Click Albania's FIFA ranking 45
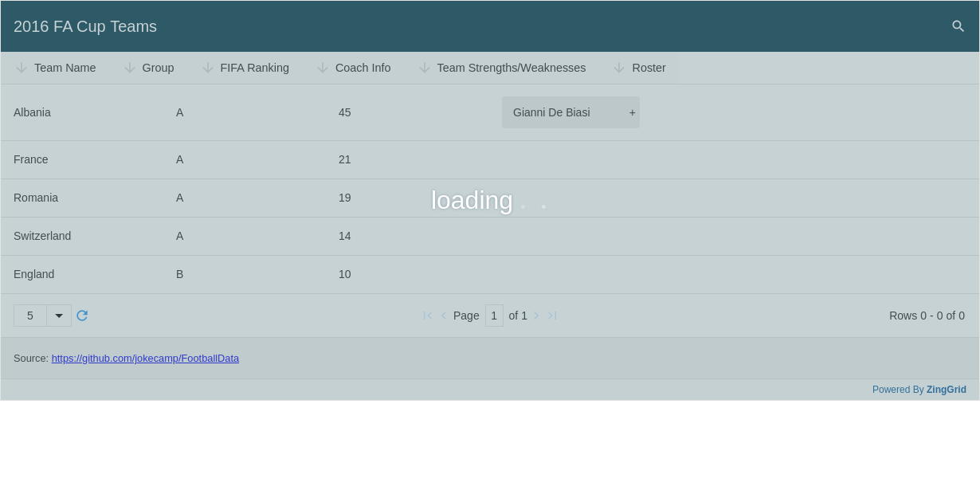Screen dimensions: 980x502 point(345,112)
